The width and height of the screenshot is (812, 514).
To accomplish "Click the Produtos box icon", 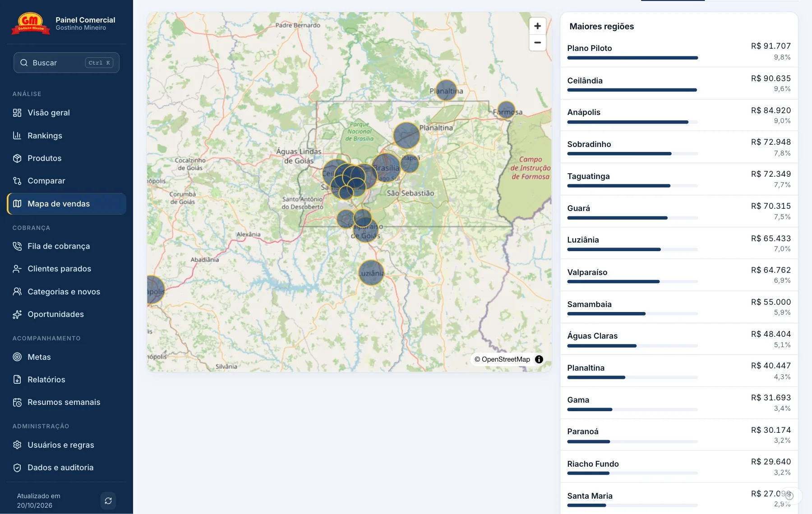I will click(x=17, y=158).
